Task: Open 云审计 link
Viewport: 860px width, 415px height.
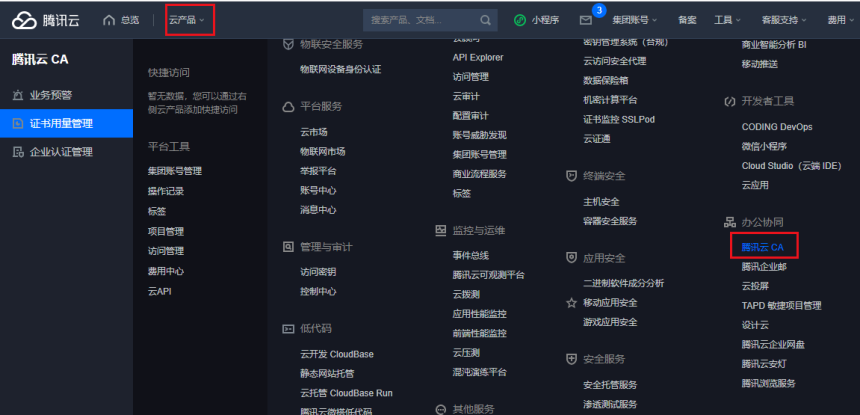Action: (466, 96)
